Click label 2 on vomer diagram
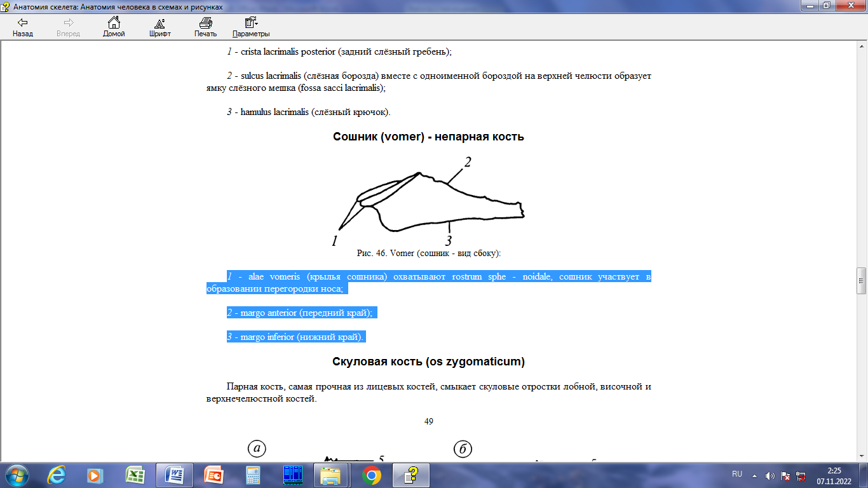 point(467,162)
